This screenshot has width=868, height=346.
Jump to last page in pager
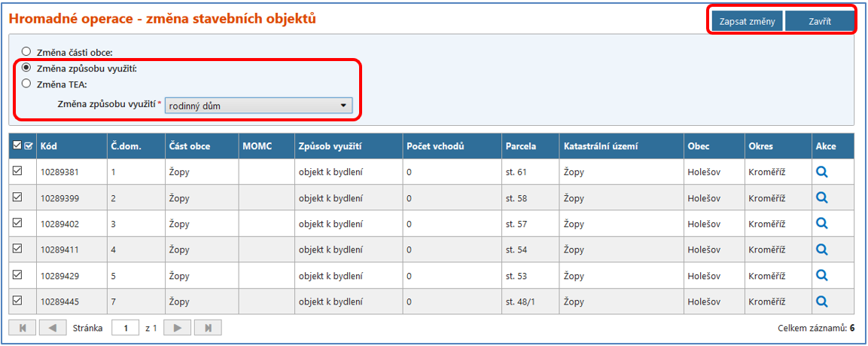coord(208,328)
